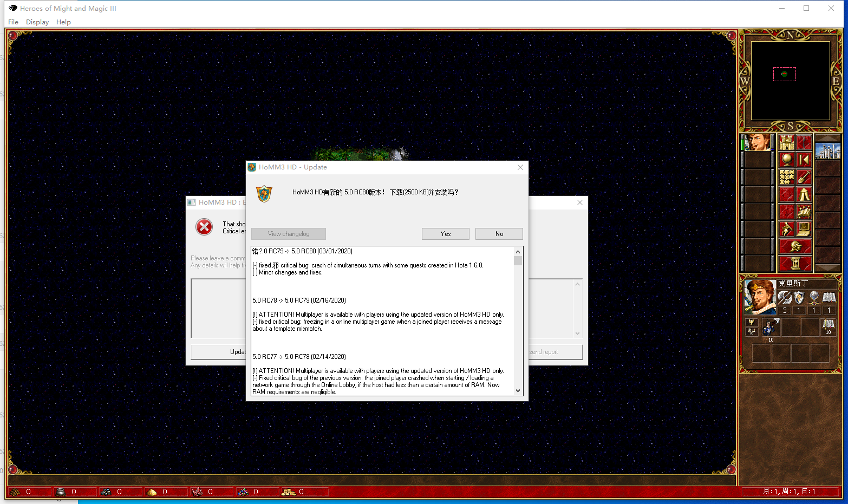Image resolution: width=848 pixels, height=504 pixels.
Task: Click the ore resource icon
Action: [x=106, y=492]
